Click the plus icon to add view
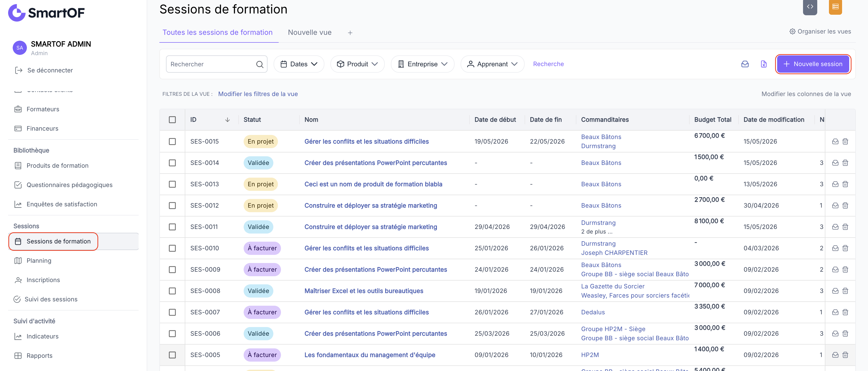 click(x=350, y=33)
